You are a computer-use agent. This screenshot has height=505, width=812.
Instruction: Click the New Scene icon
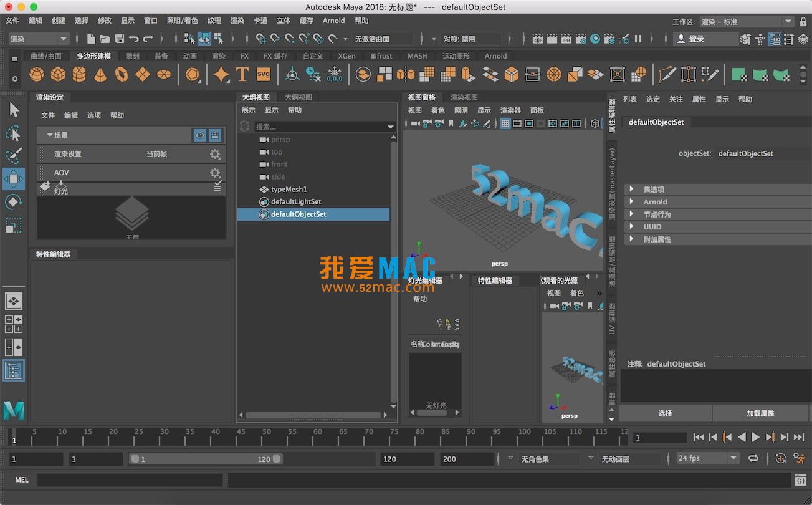tap(91, 39)
